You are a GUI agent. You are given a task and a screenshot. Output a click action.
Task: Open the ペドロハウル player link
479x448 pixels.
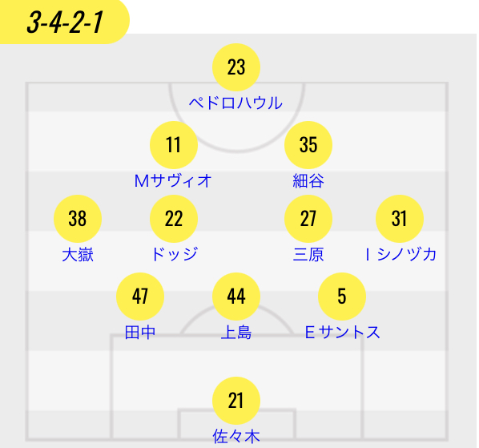pos(235,103)
